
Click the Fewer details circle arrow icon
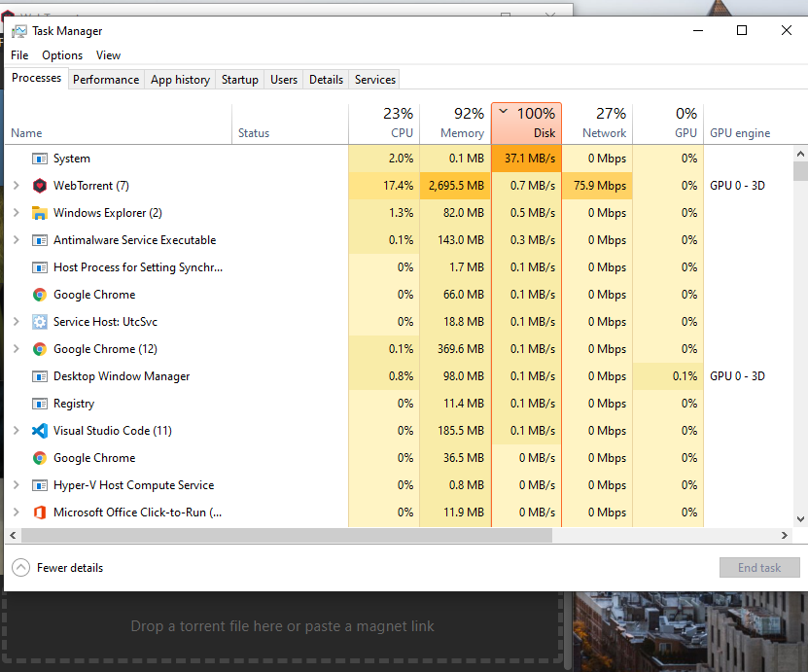pyautogui.click(x=20, y=567)
